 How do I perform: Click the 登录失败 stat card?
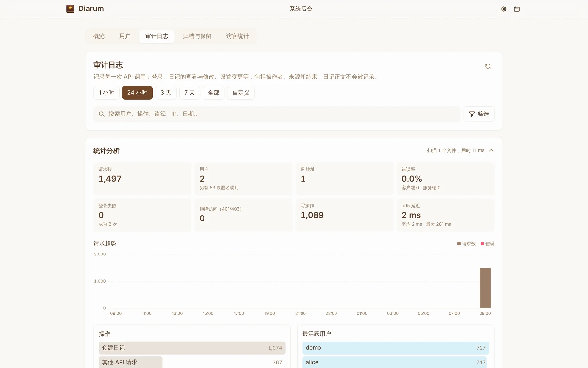[x=142, y=215]
